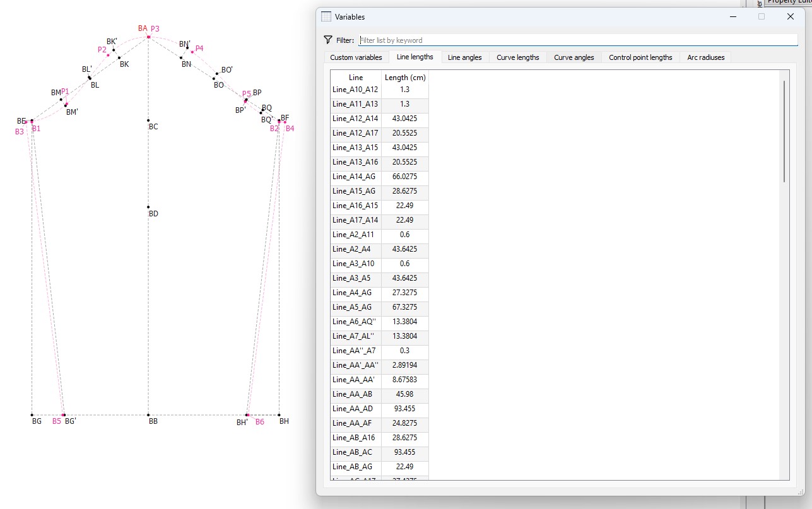
Task: Select the Line_A12_A17 row
Action: click(x=379, y=133)
